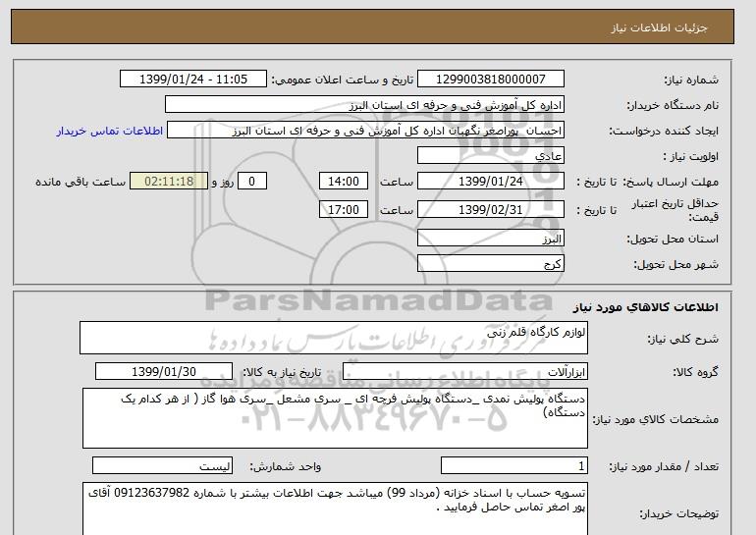Click the label توضیحات خریدار
Image resolution: width=756 pixels, height=535 pixels.
[678, 514]
